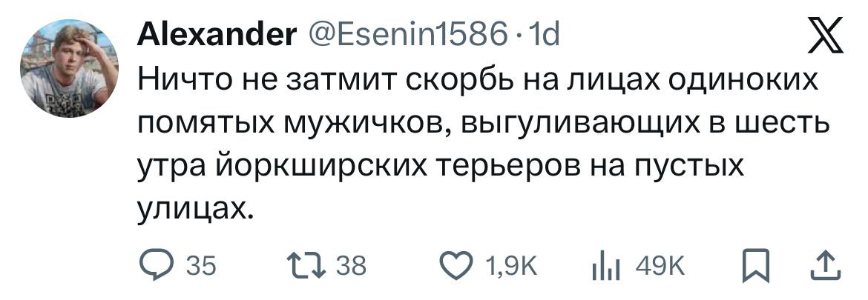Click the display name Alexander
Screen dimensions: 868x300
(x=217, y=33)
